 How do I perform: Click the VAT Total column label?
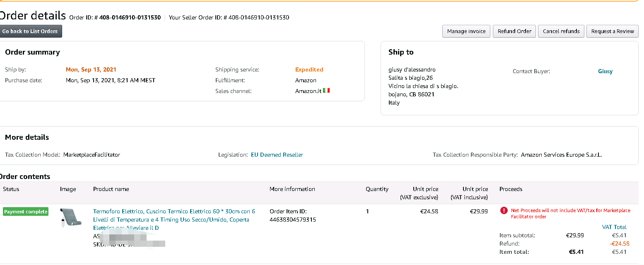coord(614,227)
